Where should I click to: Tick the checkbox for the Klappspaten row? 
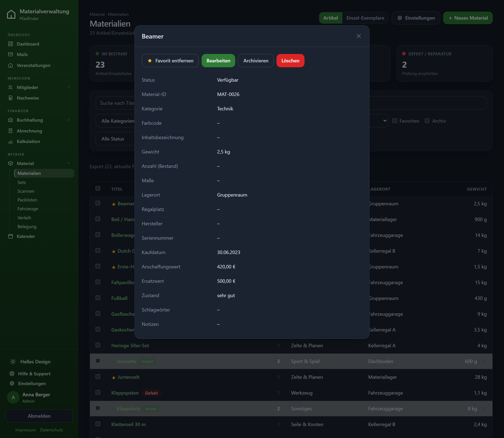pos(98,392)
